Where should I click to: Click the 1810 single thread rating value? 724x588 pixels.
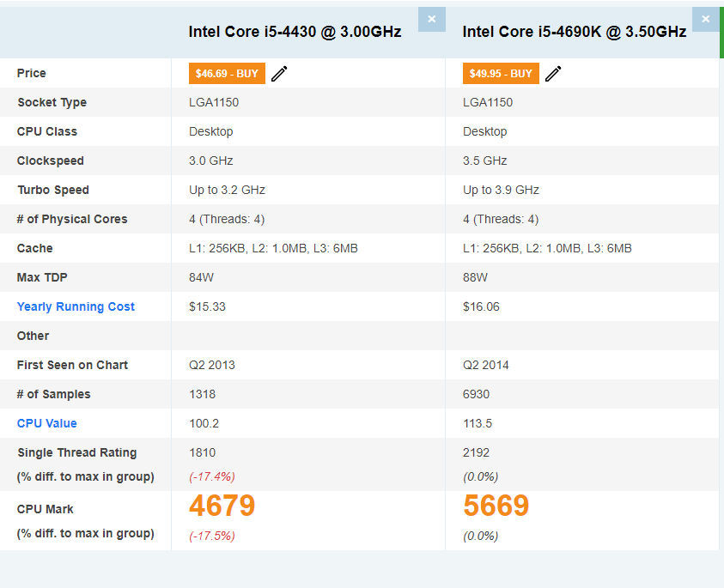coord(203,452)
